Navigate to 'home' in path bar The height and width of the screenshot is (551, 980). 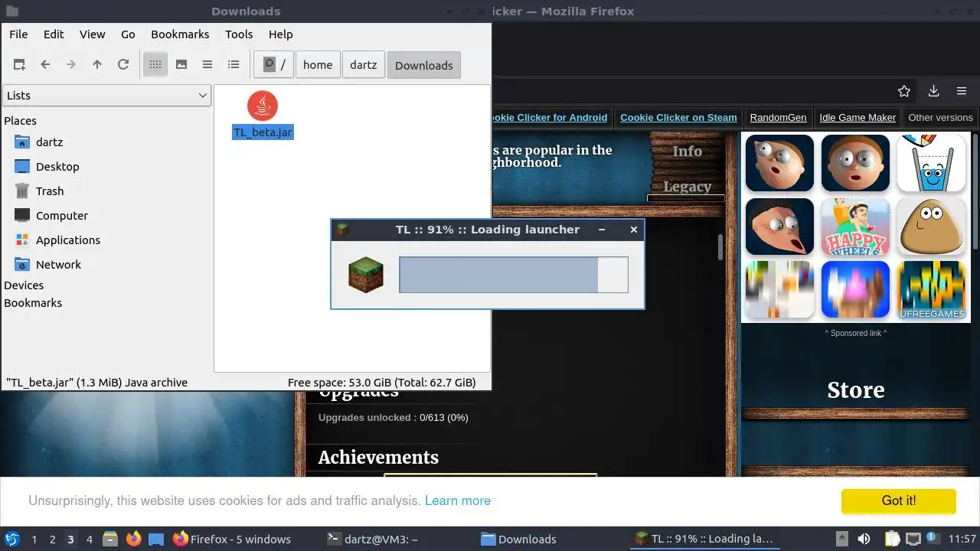click(318, 65)
